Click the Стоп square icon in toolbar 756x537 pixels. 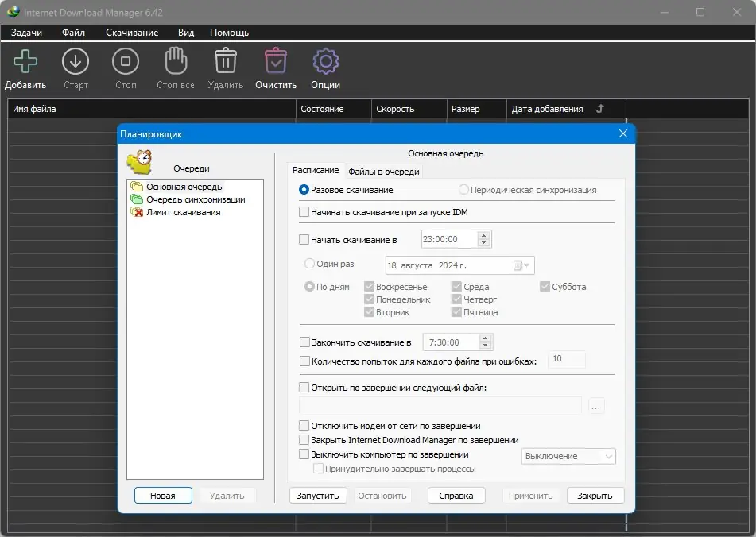point(126,61)
